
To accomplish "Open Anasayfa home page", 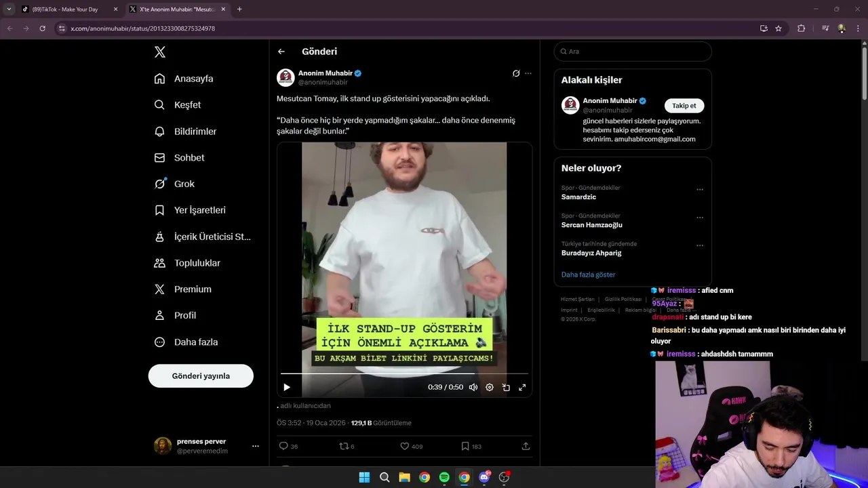I will click(184, 79).
